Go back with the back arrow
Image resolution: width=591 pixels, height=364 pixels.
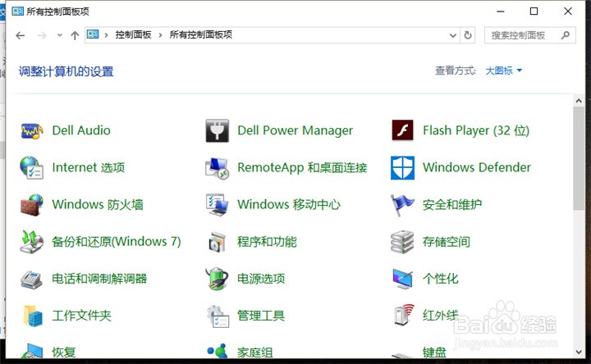click(20, 35)
